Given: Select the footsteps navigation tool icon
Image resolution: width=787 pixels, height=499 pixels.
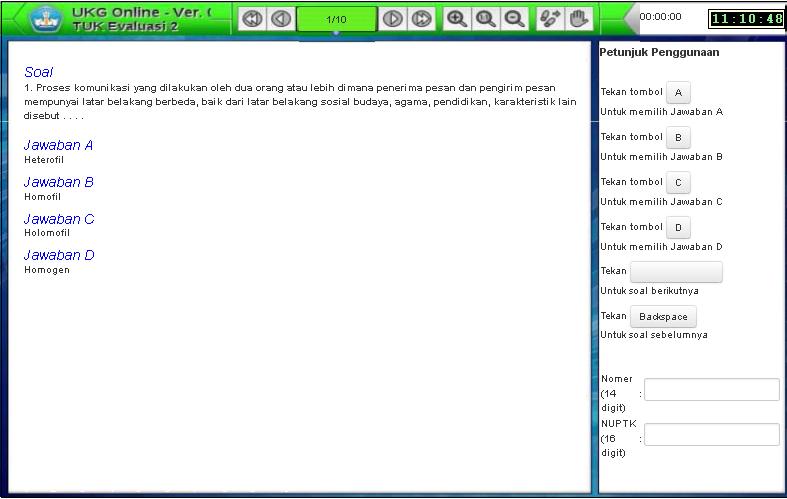Looking at the screenshot, I should [550, 19].
